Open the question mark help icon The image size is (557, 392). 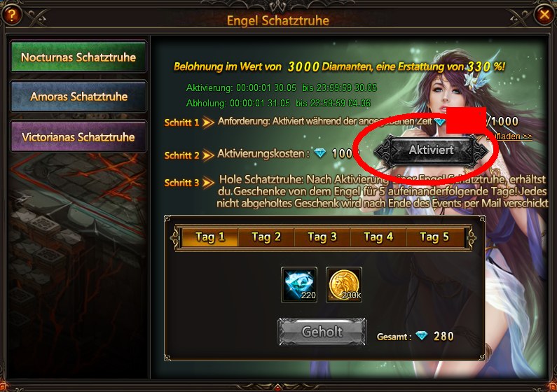click(11, 15)
